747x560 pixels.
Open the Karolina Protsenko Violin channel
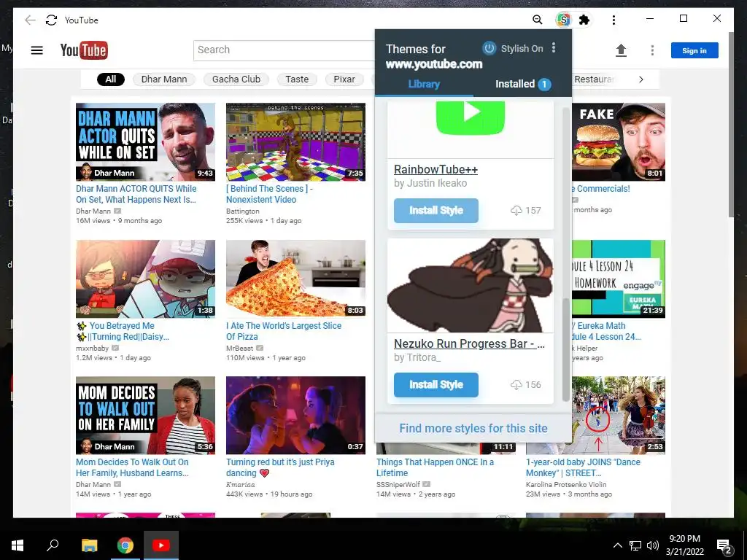[x=566, y=484]
